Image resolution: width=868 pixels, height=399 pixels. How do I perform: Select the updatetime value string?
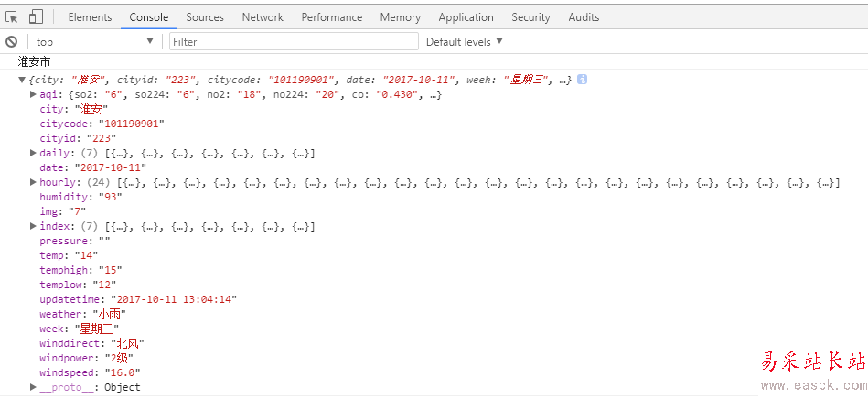tap(175, 299)
